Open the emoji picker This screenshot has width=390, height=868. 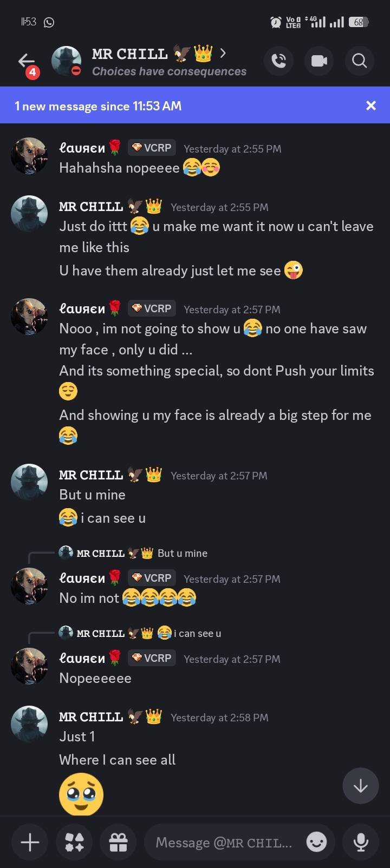click(x=316, y=842)
